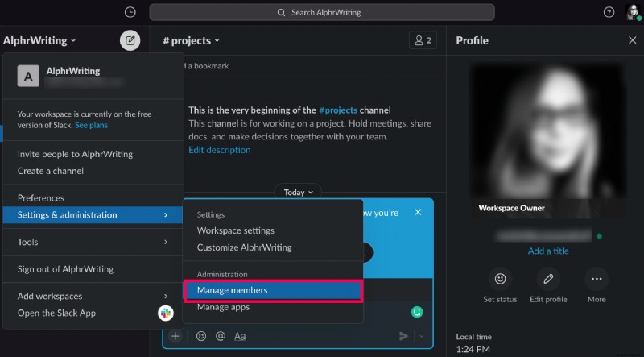
Task: Follow the See plans link
Action: (x=91, y=125)
